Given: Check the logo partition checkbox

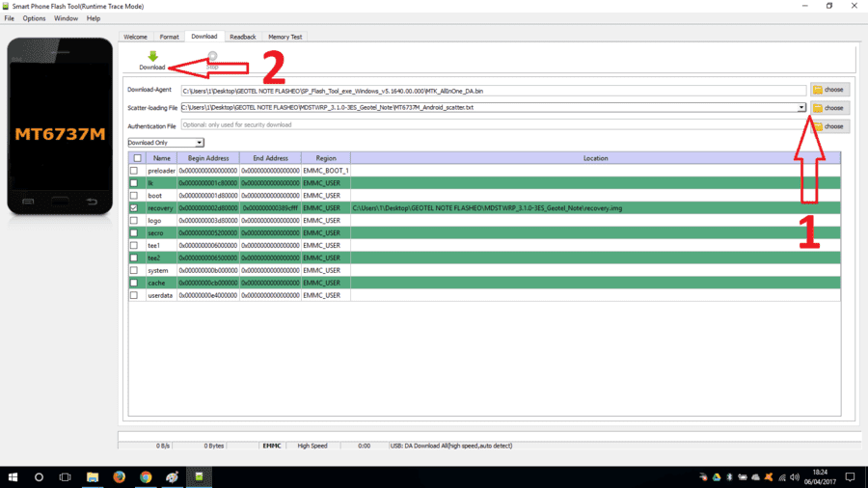Looking at the screenshot, I should point(134,220).
